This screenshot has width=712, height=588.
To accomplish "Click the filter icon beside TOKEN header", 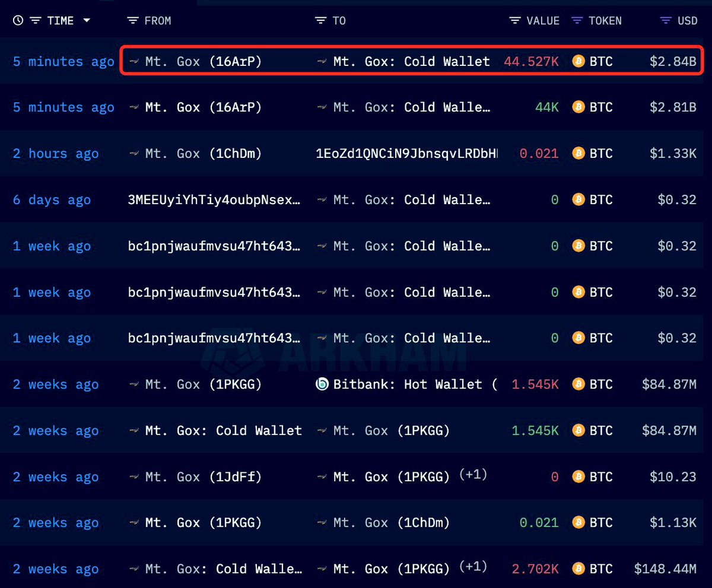I will pos(577,20).
